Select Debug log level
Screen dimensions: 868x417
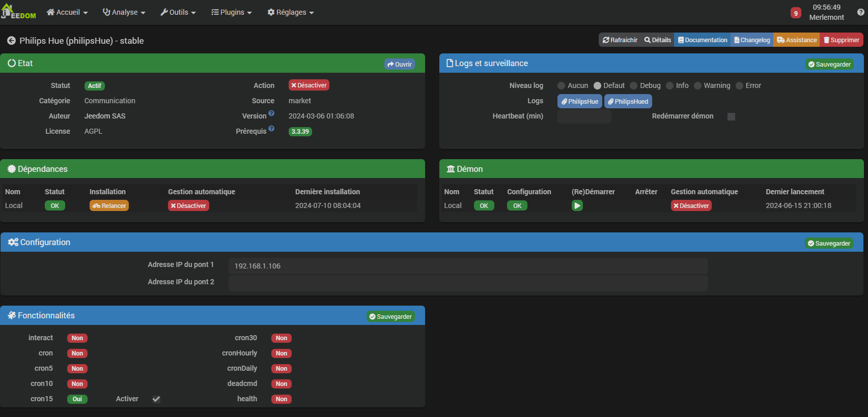click(634, 86)
